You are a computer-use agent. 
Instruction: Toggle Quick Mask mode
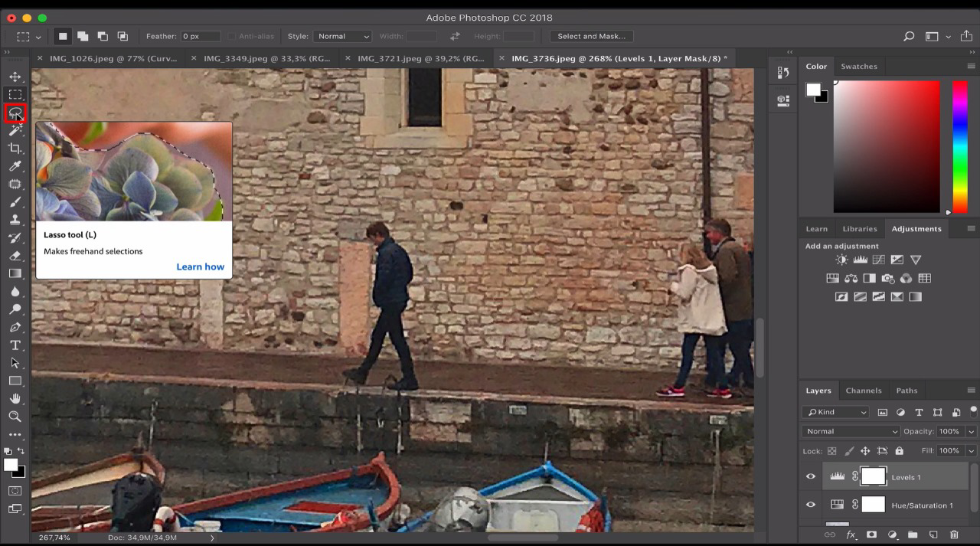(x=15, y=491)
